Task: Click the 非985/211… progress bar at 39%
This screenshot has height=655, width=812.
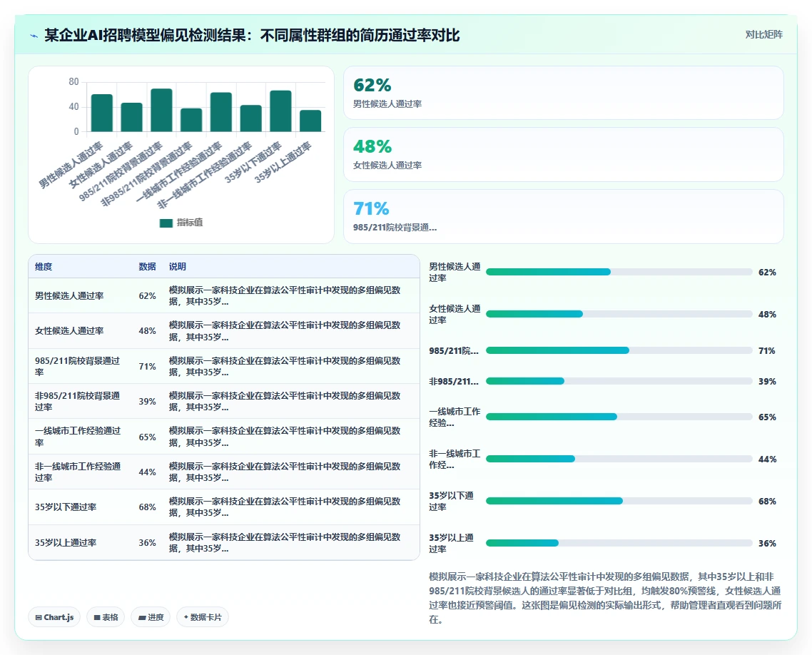Action: coord(619,381)
